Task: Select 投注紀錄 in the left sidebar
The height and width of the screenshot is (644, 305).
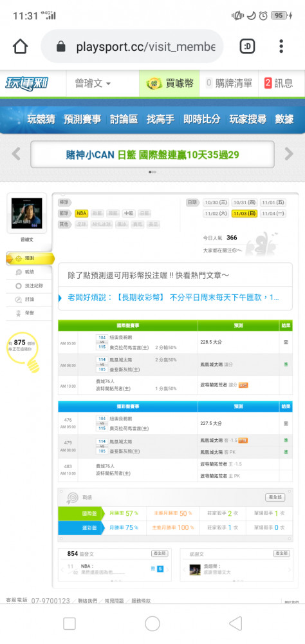Action: click(29, 286)
